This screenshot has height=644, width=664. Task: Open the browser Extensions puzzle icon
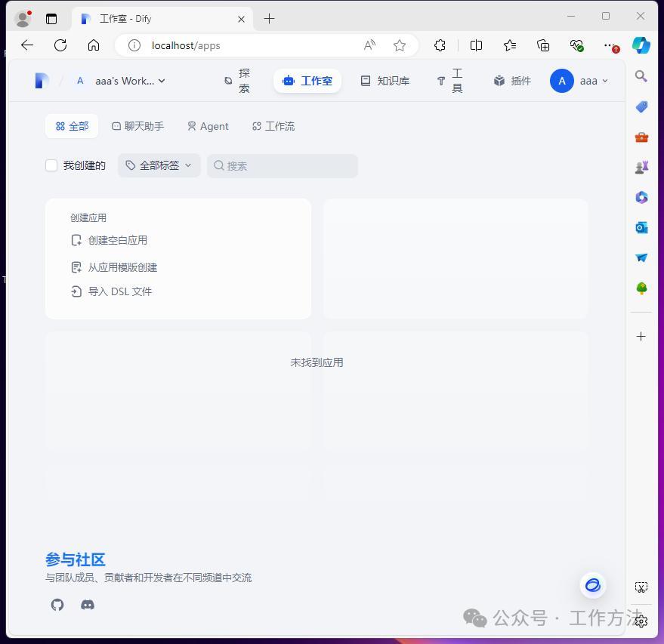pos(440,45)
